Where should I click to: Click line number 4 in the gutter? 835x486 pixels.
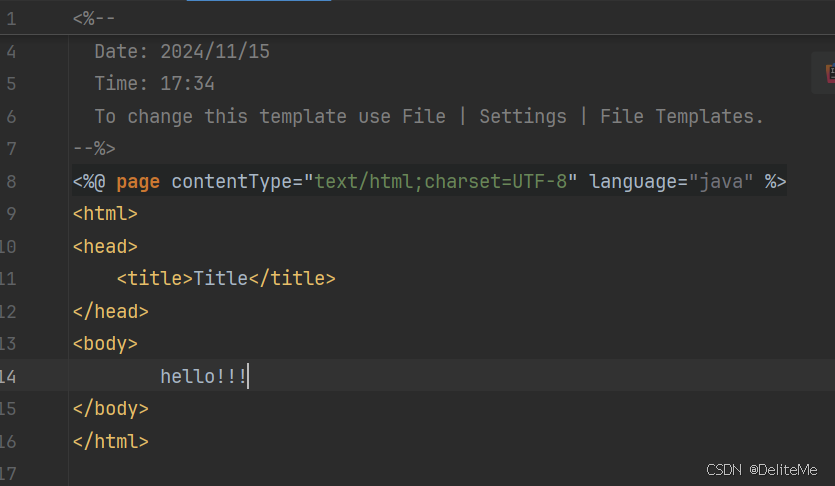tap(11, 52)
